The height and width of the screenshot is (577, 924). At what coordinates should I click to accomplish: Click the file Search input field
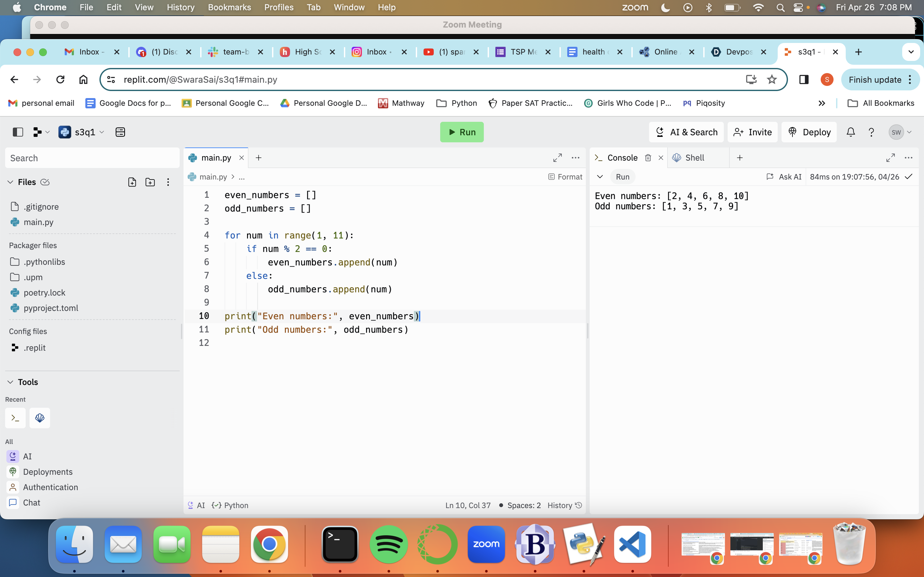(92, 158)
